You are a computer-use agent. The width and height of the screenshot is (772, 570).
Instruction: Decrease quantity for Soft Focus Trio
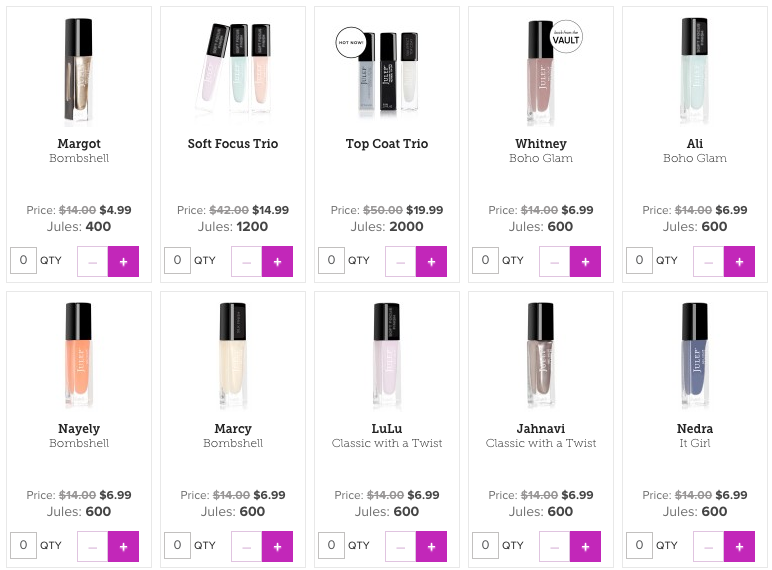(247, 261)
